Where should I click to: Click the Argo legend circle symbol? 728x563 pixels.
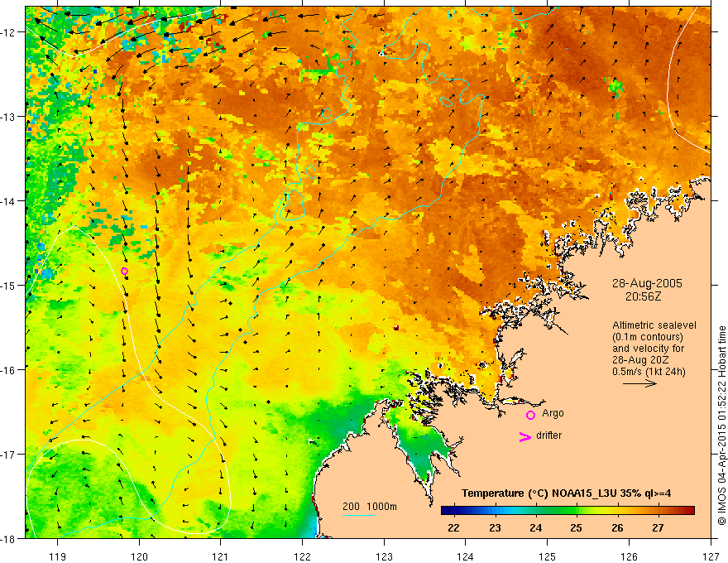[x=530, y=415]
